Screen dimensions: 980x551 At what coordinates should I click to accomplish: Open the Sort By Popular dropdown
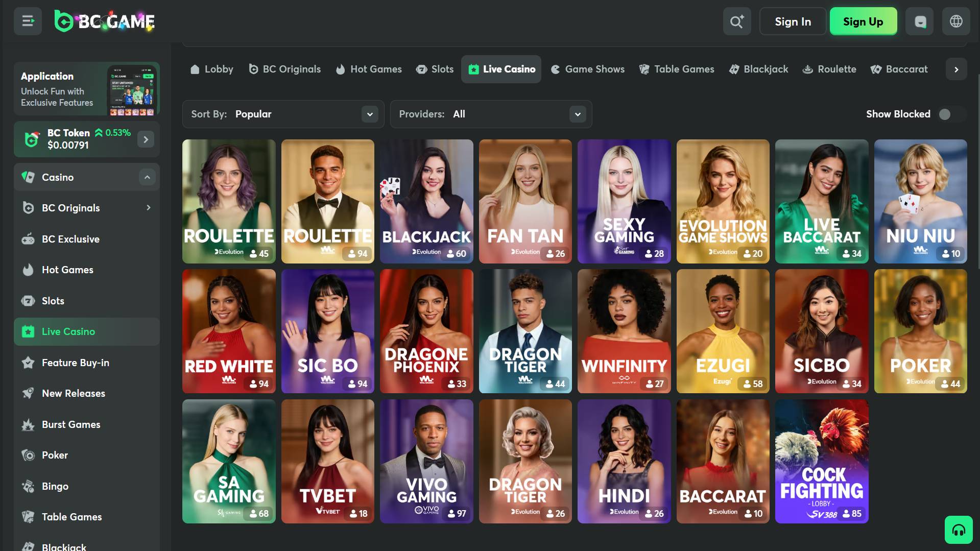[x=283, y=114]
